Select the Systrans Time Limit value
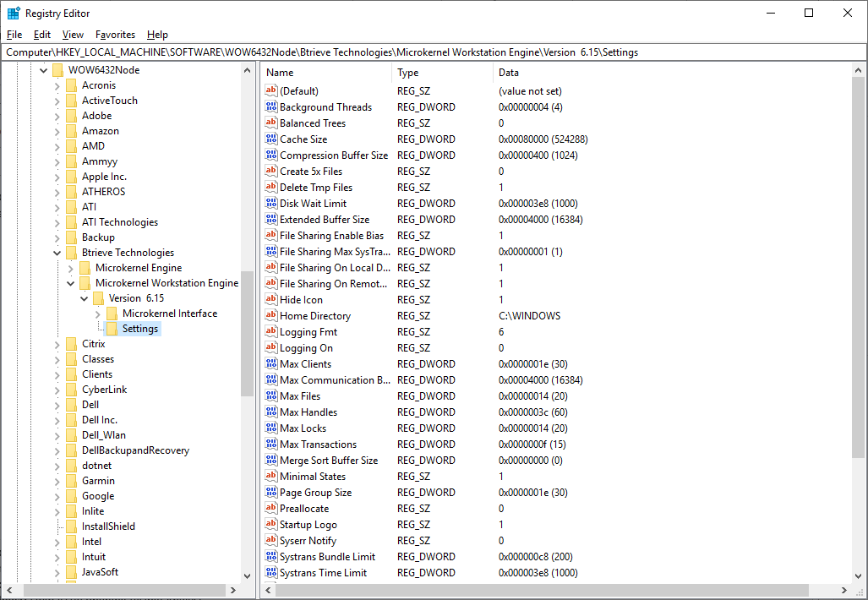Viewport: 868px width, 600px height. 324,572
